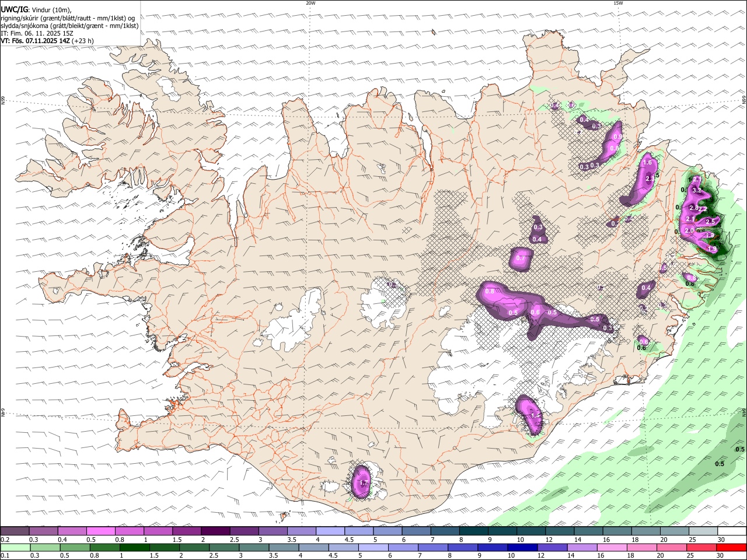Select bottom-row pale green swatch above label 0.1

pos(15,548)
